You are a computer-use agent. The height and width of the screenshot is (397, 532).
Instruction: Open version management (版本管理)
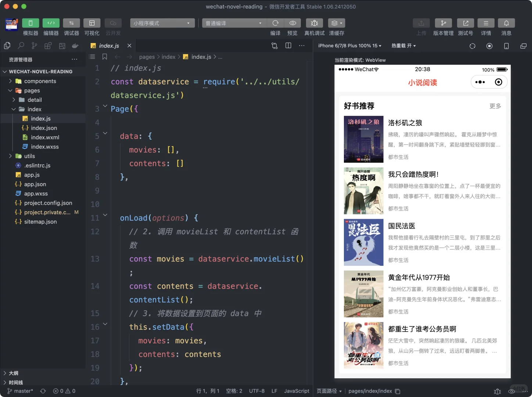click(x=443, y=23)
